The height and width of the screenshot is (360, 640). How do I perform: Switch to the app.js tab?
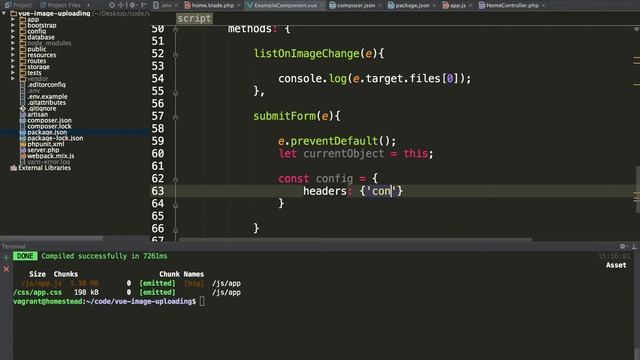pos(458,5)
